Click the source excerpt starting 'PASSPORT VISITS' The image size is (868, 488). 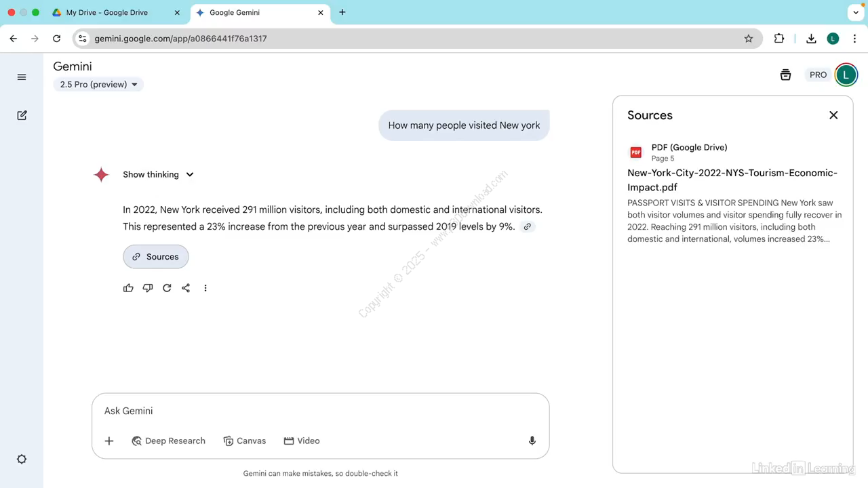[x=734, y=221]
